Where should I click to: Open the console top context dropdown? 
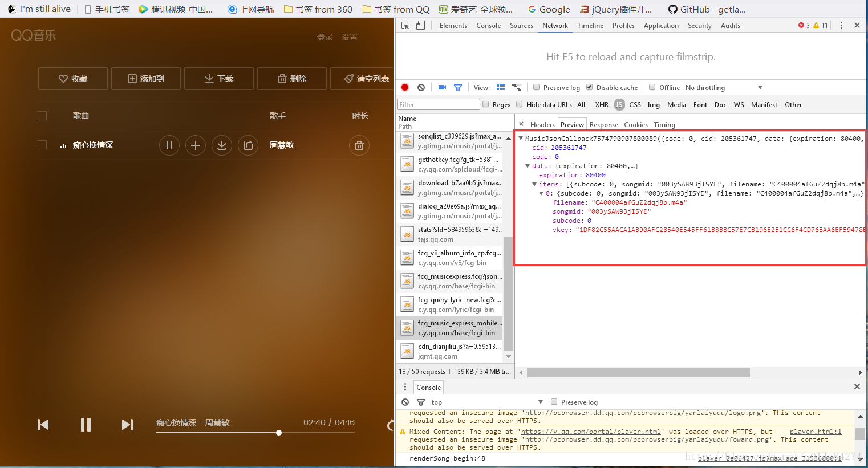tap(486, 402)
